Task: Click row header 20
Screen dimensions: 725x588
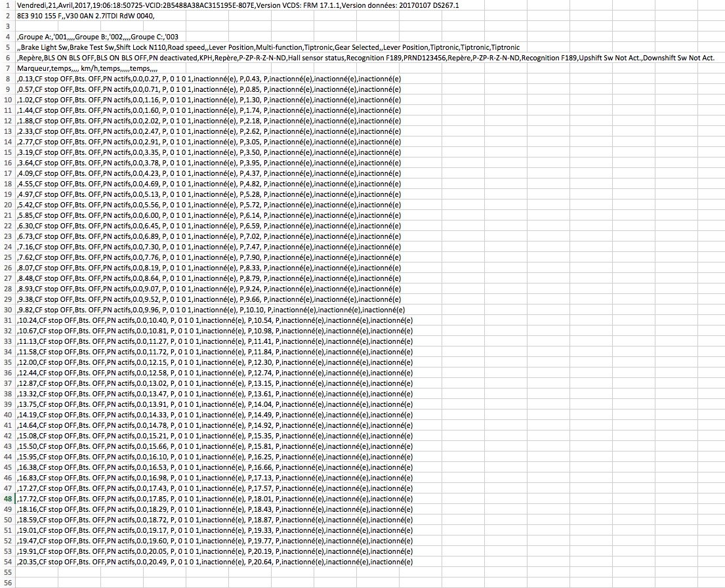Action: [7, 205]
